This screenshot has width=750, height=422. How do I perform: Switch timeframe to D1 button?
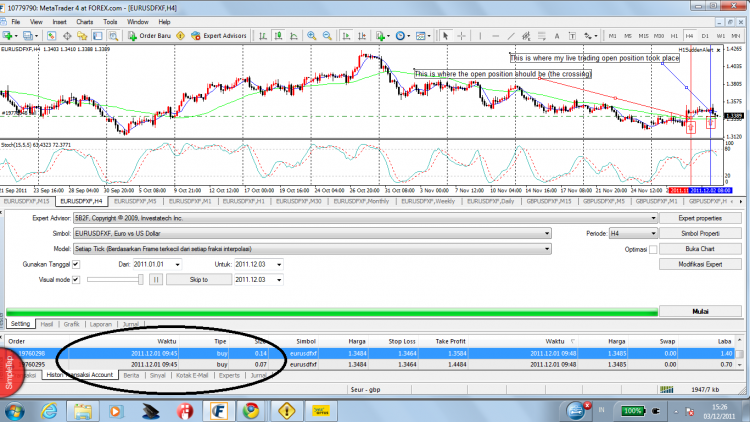[x=705, y=36]
